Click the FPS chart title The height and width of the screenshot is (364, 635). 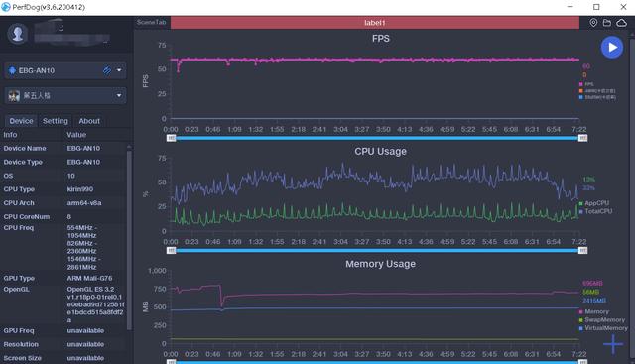pos(381,39)
